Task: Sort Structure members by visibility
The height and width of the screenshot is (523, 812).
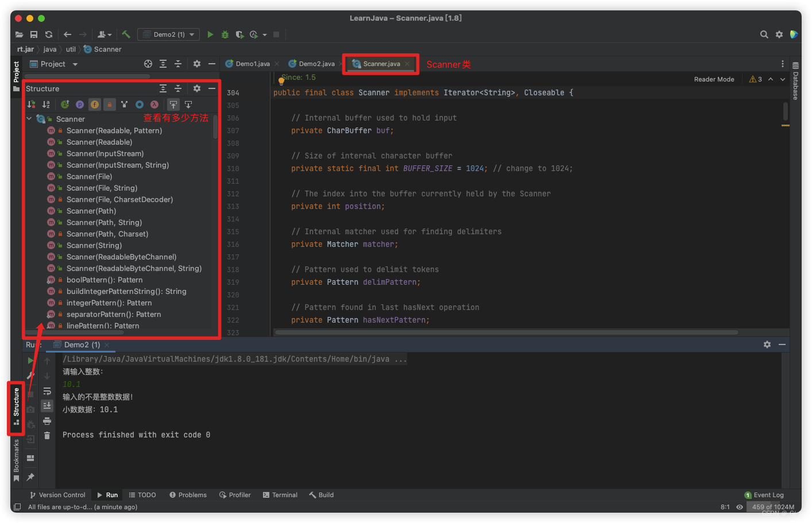Action: click(32, 104)
